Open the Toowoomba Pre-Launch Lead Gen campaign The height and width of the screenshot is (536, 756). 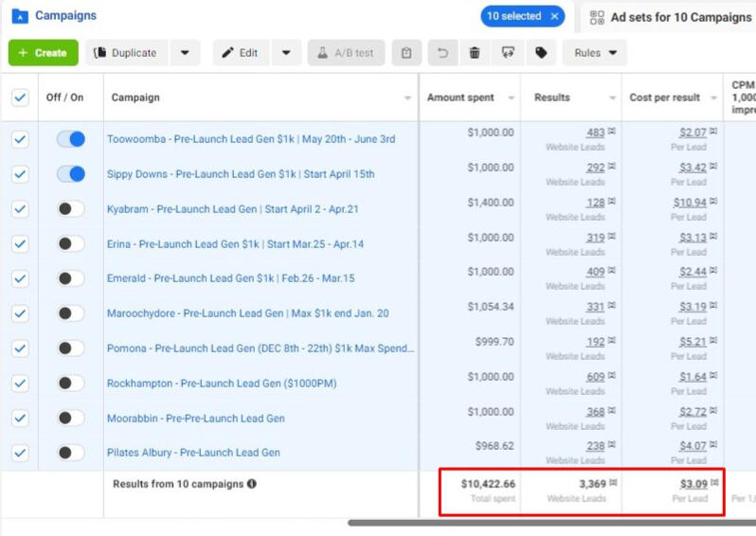[251, 139]
